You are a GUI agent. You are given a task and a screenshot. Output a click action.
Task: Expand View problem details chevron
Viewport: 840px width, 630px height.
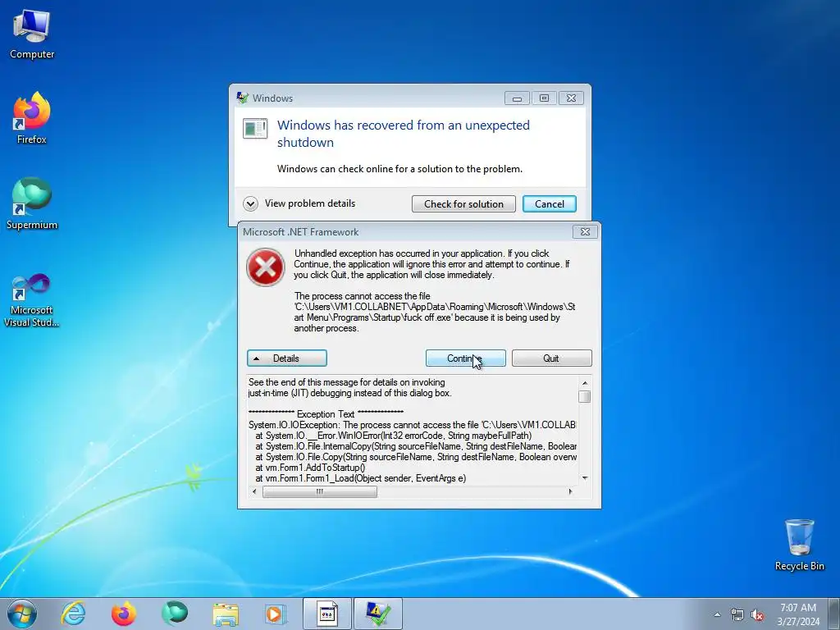pos(250,203)
